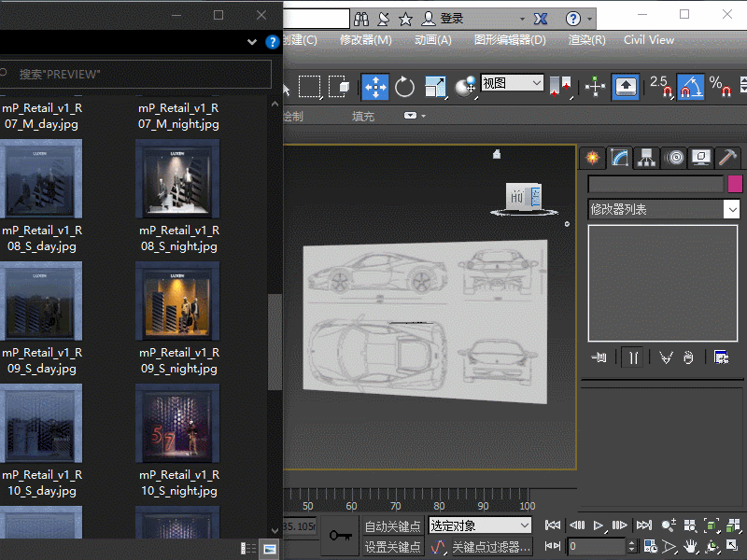This screenshot has height=560, width=747.
Task: Toggle the key lock button
Action: (x=340, y=537)
